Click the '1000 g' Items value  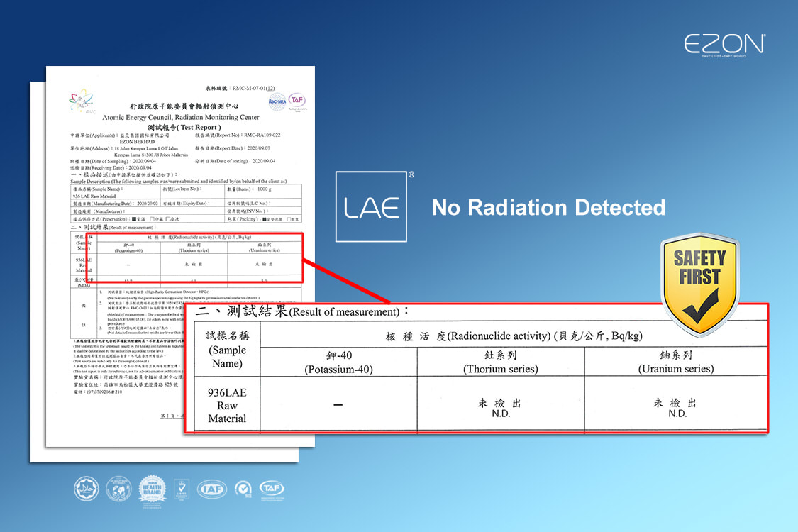[264, 189]
